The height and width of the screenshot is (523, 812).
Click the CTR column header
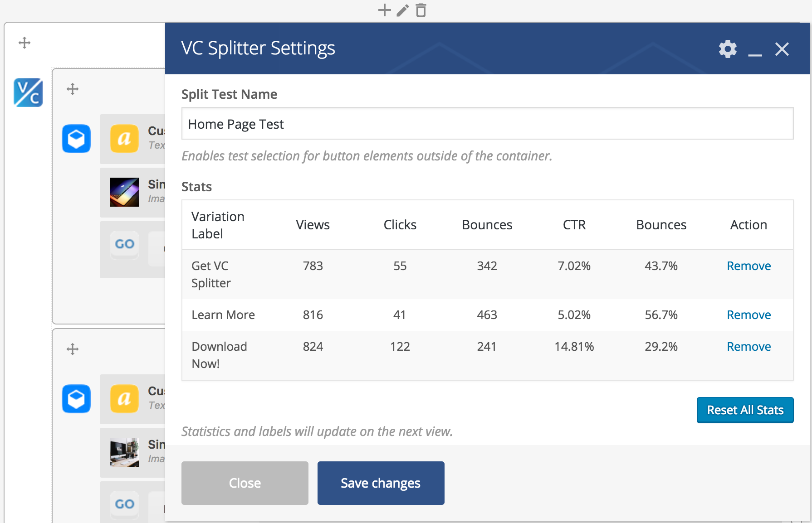574,225
